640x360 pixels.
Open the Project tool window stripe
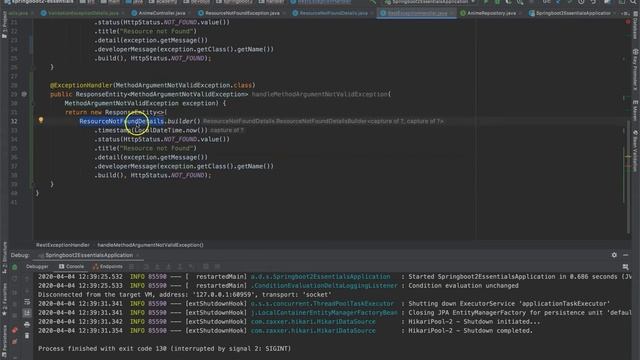[4, 24]
